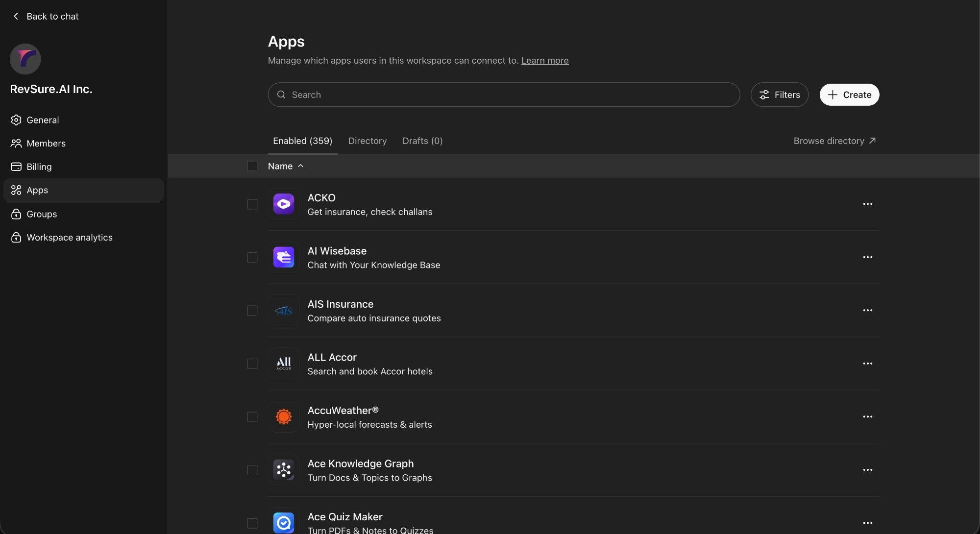Click the Create button
The height and width of the screenshot is (534, 980).
[x=849, y=95]
